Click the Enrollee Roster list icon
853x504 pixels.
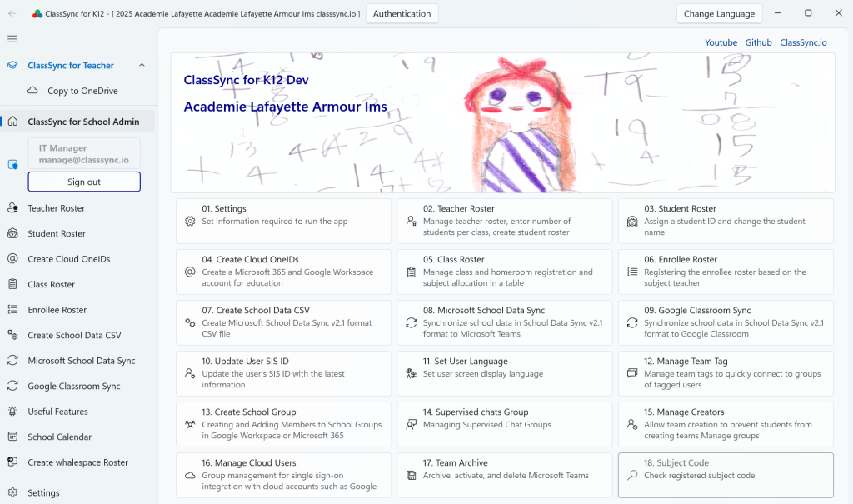13,310
